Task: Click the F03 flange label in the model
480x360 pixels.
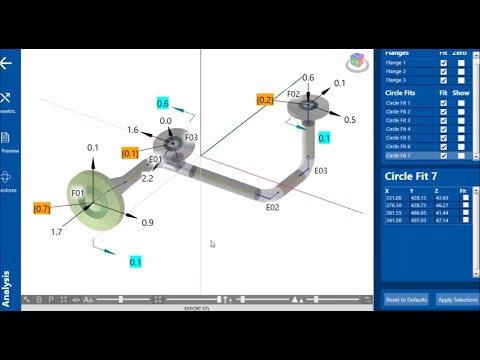Action: coord(191,137)
